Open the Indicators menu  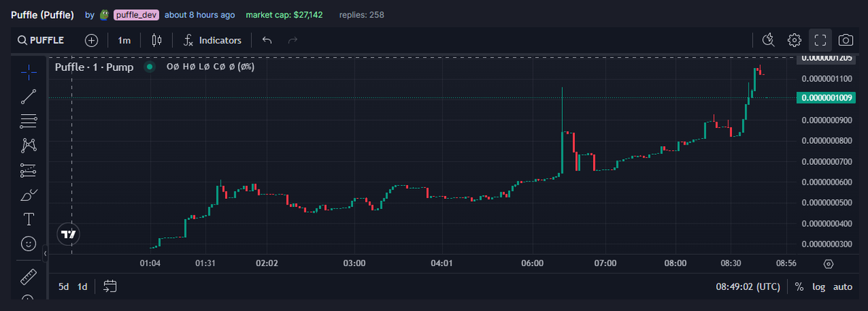point(212,41)
